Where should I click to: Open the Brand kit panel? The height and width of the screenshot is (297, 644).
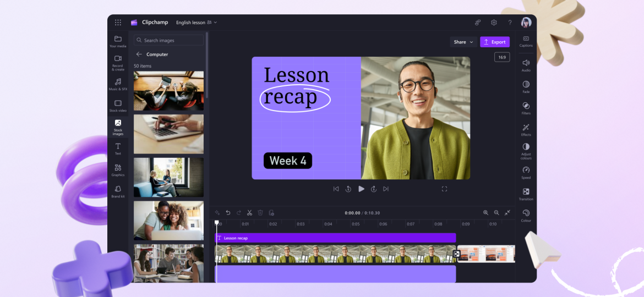click(118, 191)
